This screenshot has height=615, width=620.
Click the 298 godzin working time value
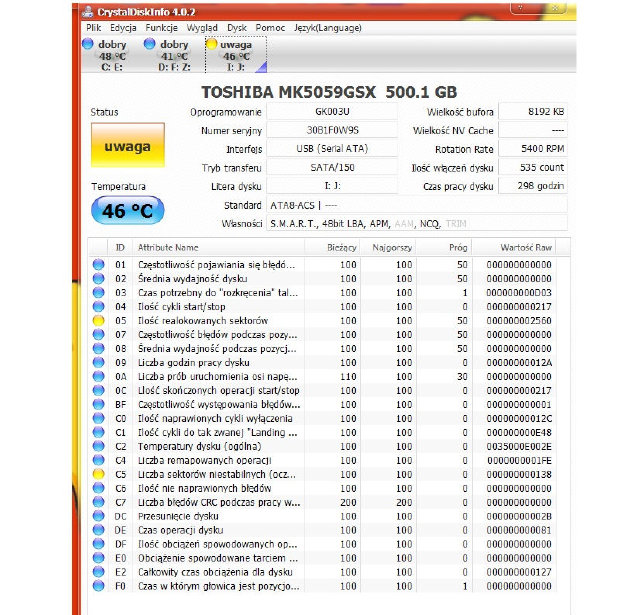click(x=533, y=186)
